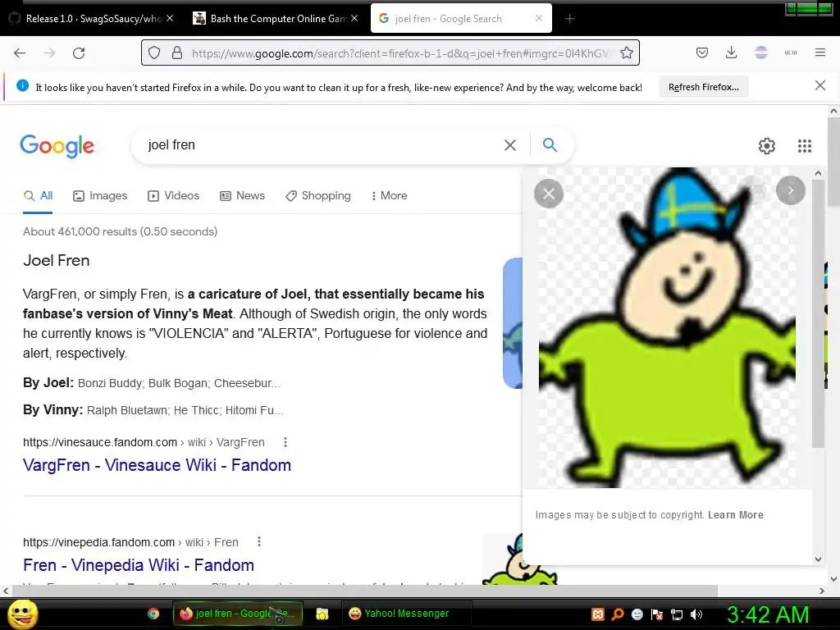The image size is (840, 630).
Task: Click the Joel Fren heading
Action: tap(57, 261)
